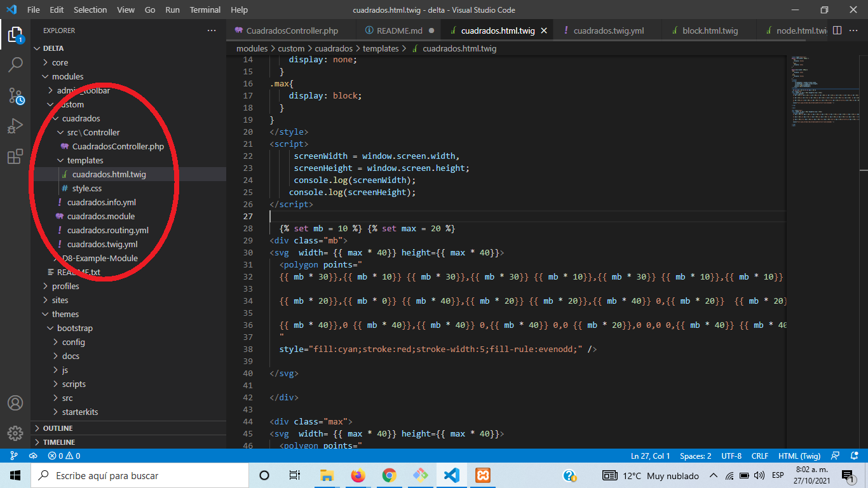Open the Selection menu
868x488 pixels.
(x=90, y=10)
